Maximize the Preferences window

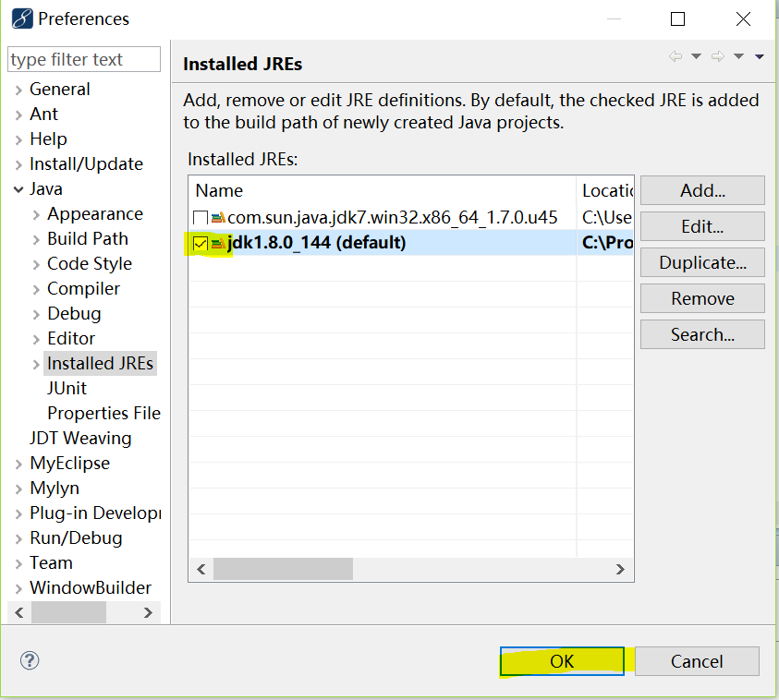[x=677, y=18]
